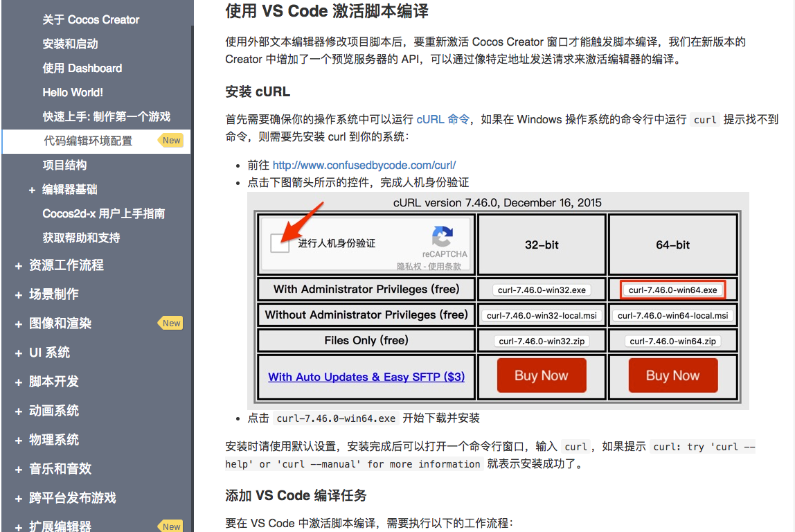Open the confusedbycode.com/curl link
The height and width of the screenshot is (532, 795).
(364, 165)
